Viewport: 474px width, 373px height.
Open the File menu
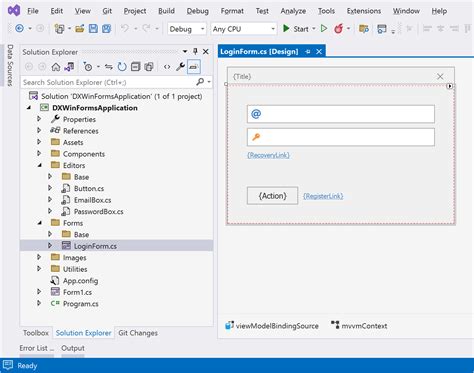click(33, 11)
